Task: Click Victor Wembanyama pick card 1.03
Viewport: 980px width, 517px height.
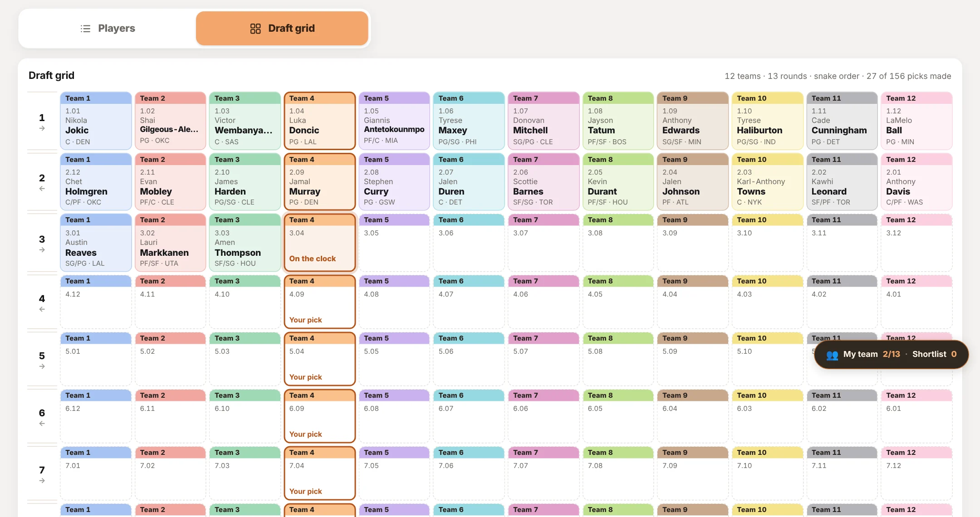Action: 245,121
